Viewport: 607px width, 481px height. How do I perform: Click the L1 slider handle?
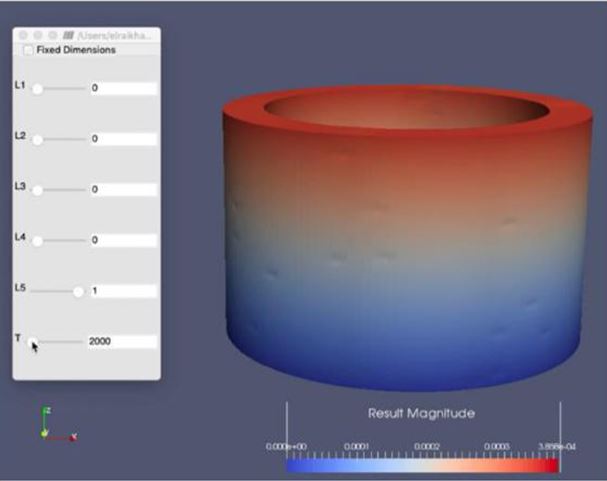pyautogui.click(x=38, y=89)
